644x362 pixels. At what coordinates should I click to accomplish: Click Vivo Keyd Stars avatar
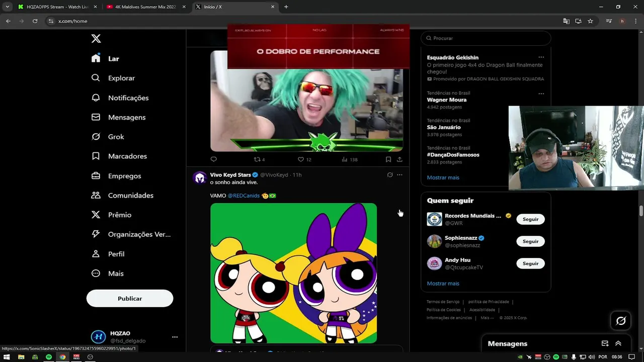[200, 178]
